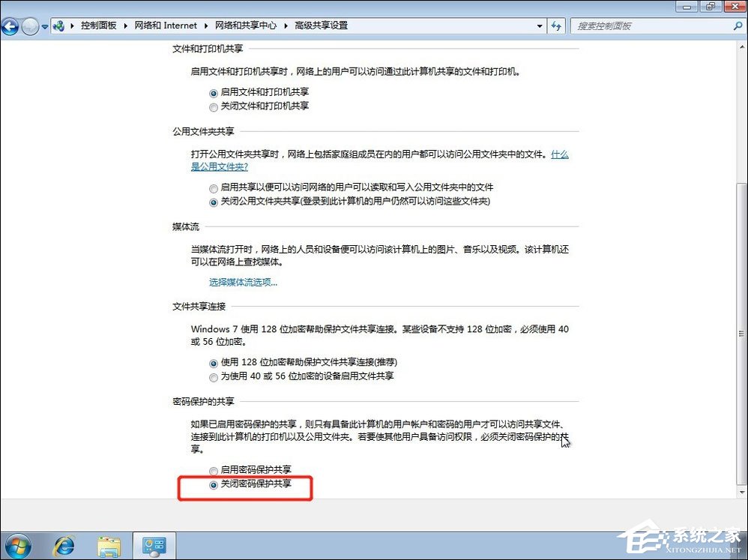Launch Internet Explorer from the taskbar
Image resolution: width=748 pixels, height=560 pixels.
(x=64, y=545)
